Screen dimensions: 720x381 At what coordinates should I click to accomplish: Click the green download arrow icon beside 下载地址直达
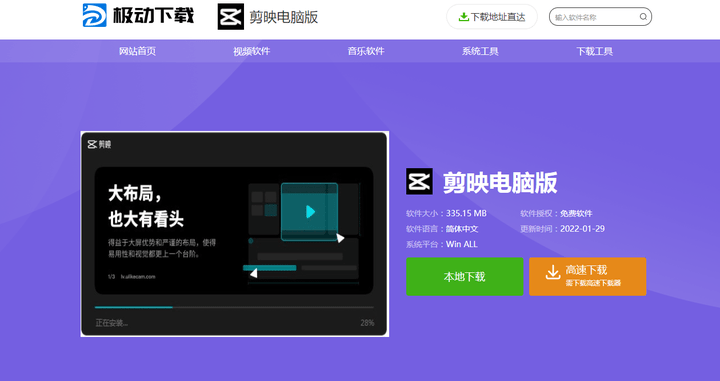(x=464, y=17)
